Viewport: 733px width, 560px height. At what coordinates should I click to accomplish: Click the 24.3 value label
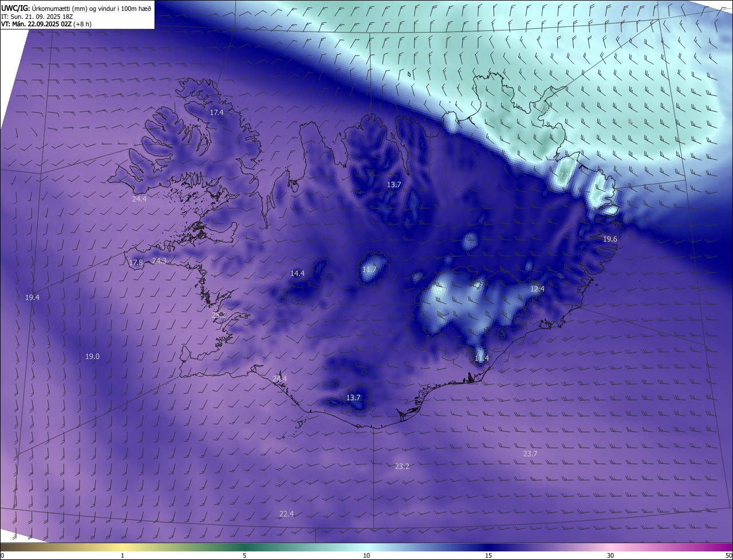pos(159,261)
